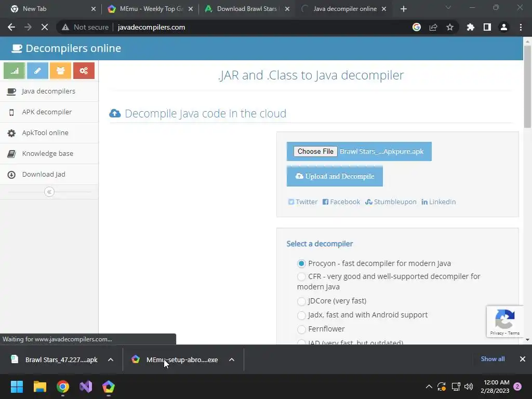Click the Decompilers online header logo
The image size is (532, 399).
pos(66,48)
